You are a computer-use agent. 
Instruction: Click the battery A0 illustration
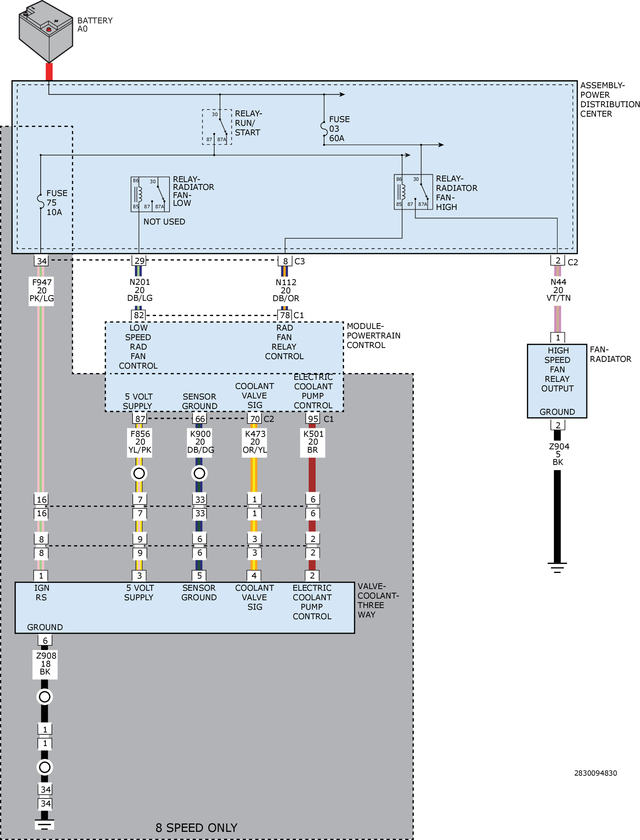coord(46,31)
